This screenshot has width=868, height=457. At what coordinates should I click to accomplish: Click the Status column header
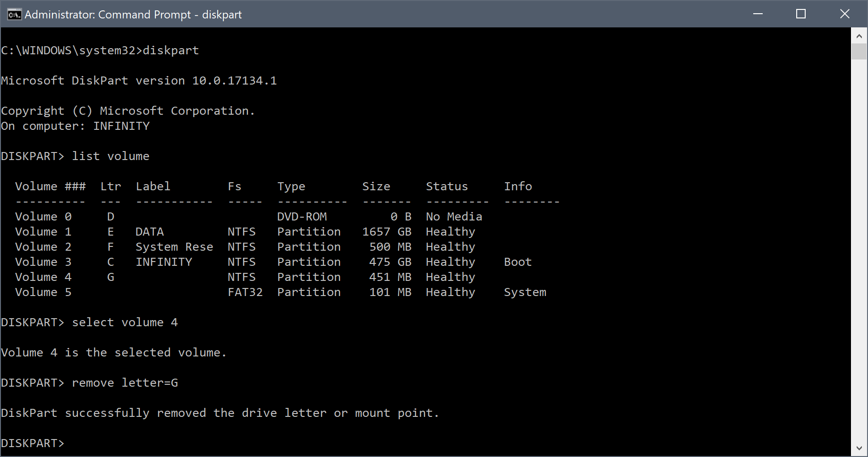447,186
